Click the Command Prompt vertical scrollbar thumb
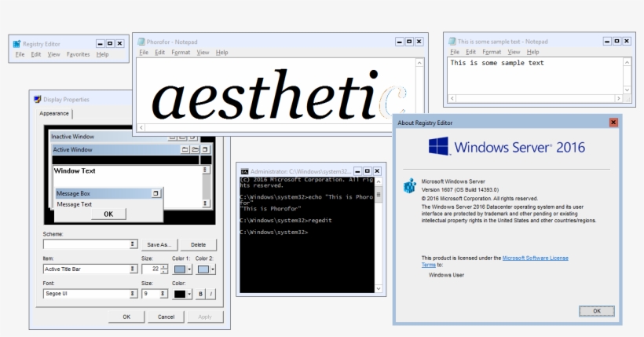This screenshot has height=337, width=644. [379, 194]
